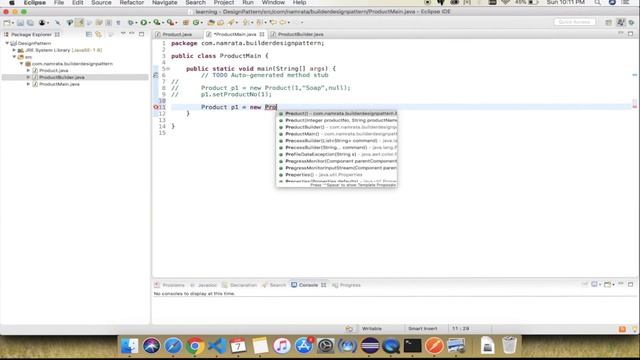
Task: Open the Progress view tab
Action: point(347,285)
